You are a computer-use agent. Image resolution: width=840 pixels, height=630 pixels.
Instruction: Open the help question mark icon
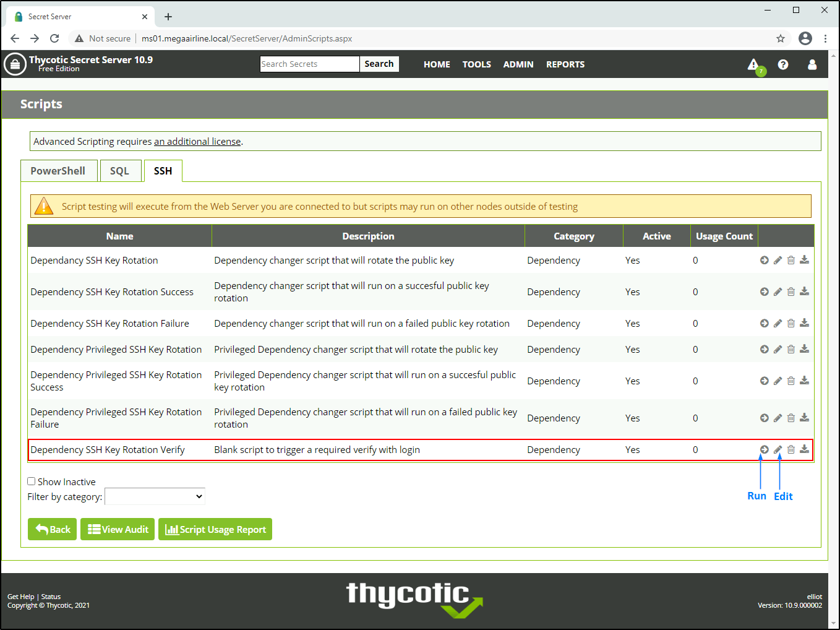pyautogui.click(x=783, y=64)
